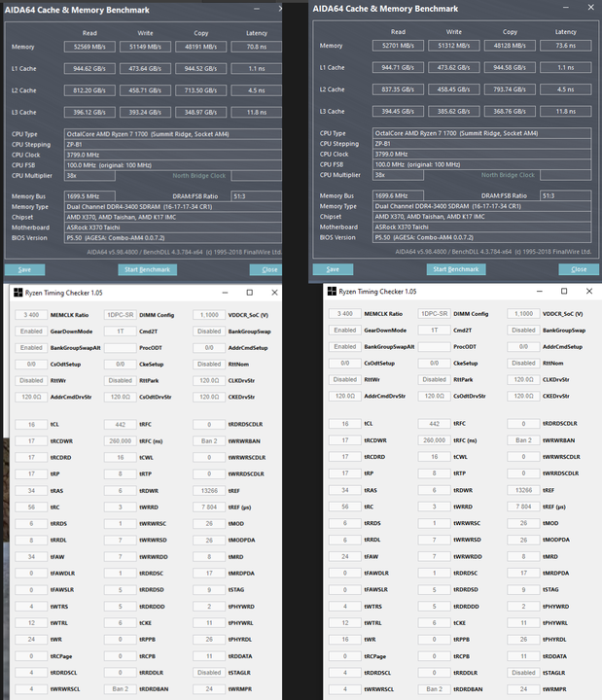This screenshot has width=602, height=700.
Task: Click tRAS value 34 in left Timing Checker
Action: pyautogui.click(x=31, y=491)
